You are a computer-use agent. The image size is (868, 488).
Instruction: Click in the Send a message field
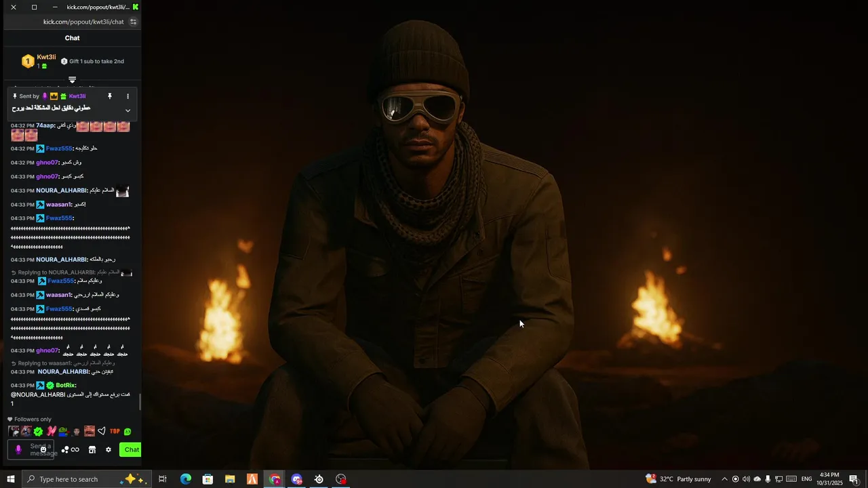tap(31, 449)
